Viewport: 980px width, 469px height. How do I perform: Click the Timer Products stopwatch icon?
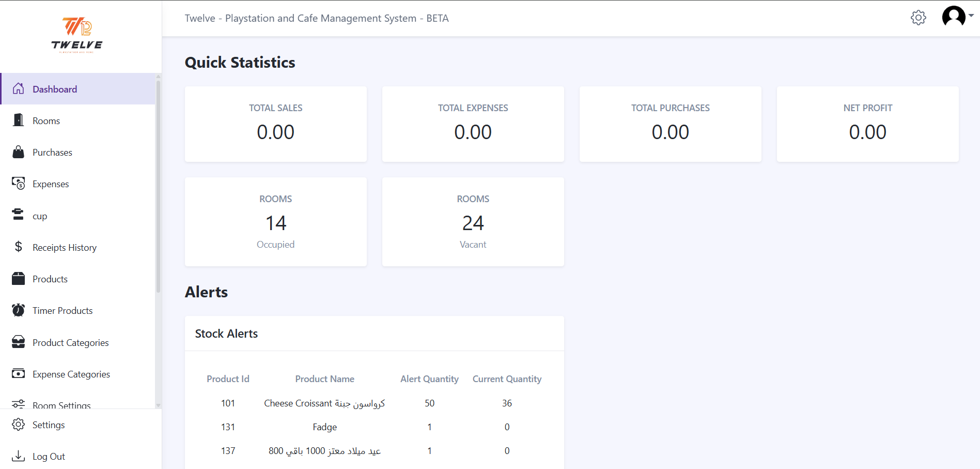coord(19,310)
